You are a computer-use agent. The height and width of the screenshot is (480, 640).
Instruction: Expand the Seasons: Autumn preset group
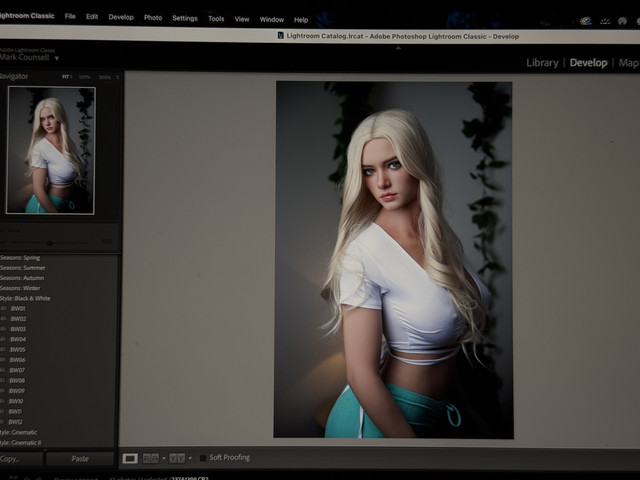pos(22,278)
